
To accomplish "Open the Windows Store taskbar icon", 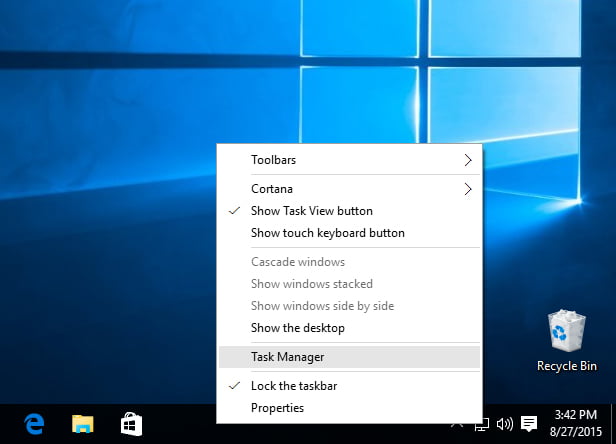I will (x=131, y=424).
